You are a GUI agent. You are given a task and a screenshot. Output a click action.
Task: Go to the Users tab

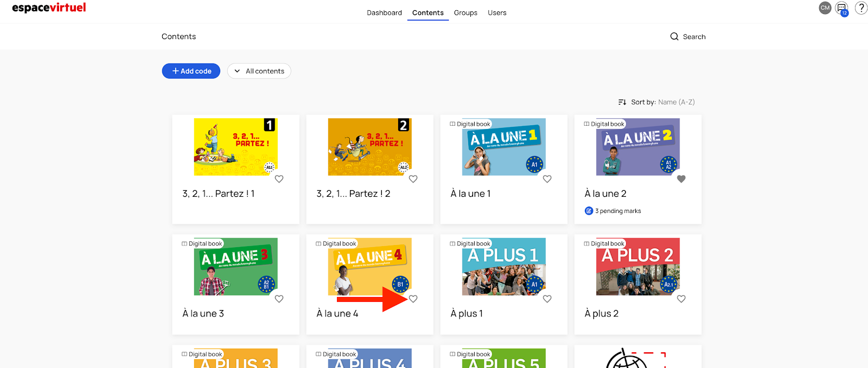497,13
